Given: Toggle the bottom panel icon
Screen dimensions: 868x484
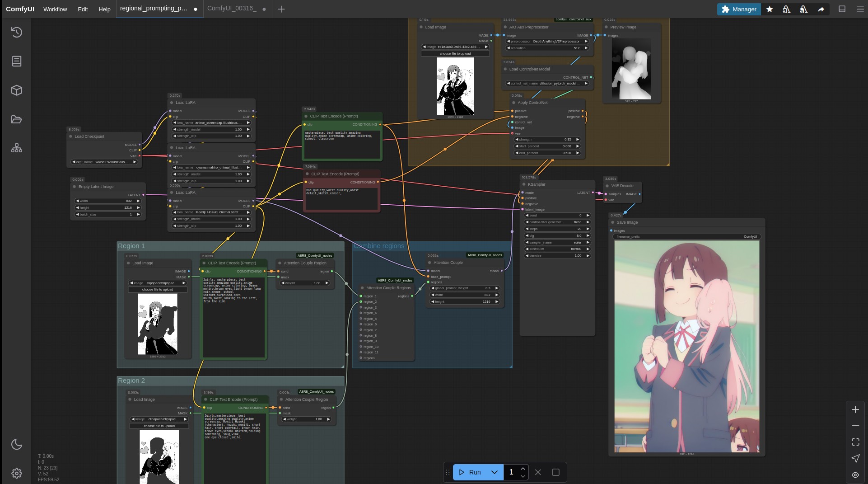Looking at the screenshot, I should pos(842,9).
